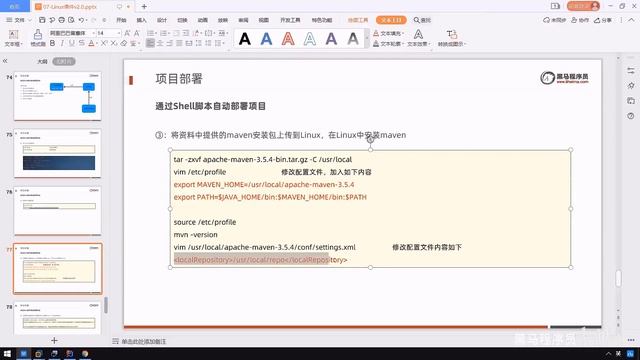Collapse the ribbon with the top-right chevron
This screenshot has width=640, height=360.
click(631, 20)
